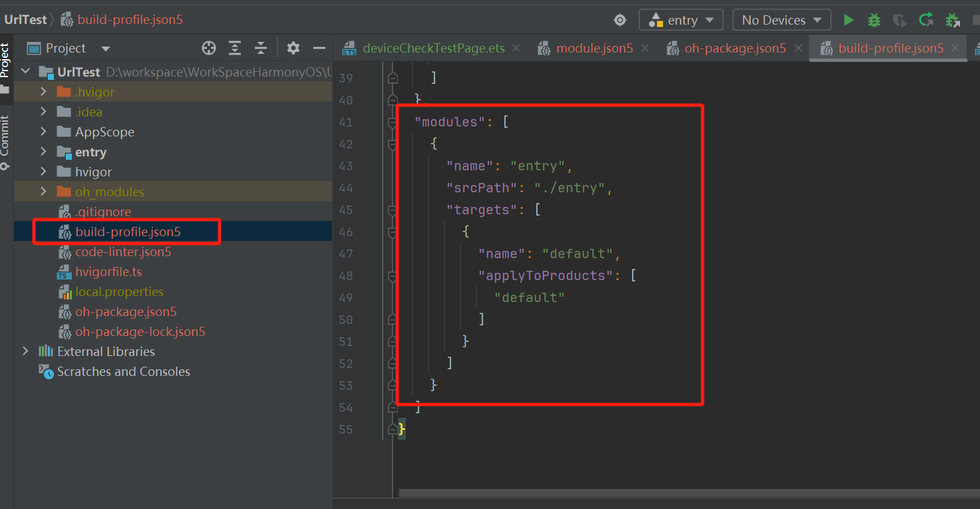Close the module.json5 tab
980x509 pixels.
pos(644,48)
